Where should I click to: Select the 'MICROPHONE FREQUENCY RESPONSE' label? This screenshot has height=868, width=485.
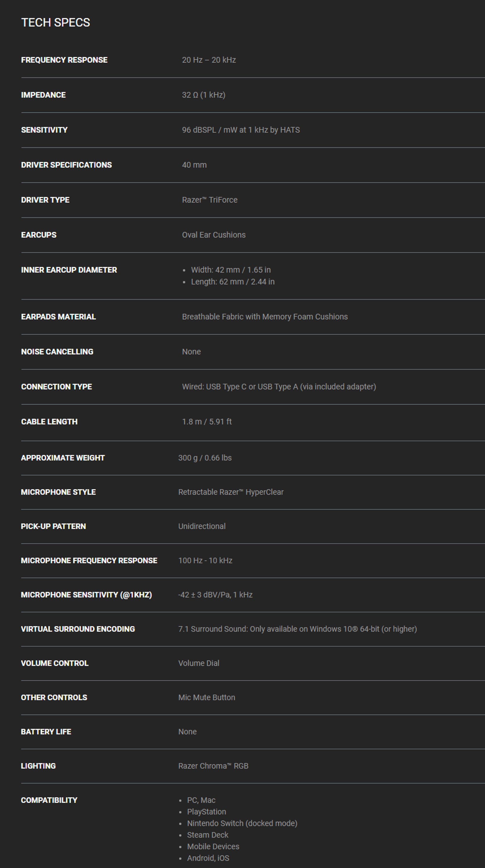[89, 561]
